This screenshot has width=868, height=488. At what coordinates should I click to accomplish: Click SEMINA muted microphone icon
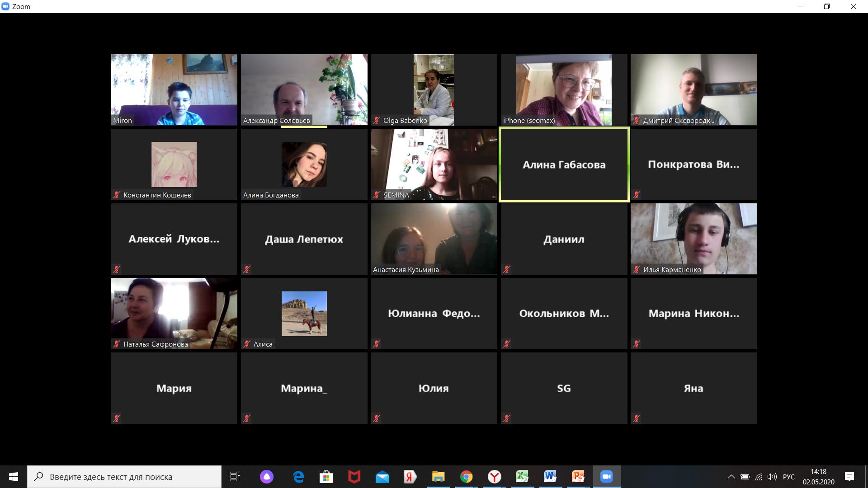[377, 195]
